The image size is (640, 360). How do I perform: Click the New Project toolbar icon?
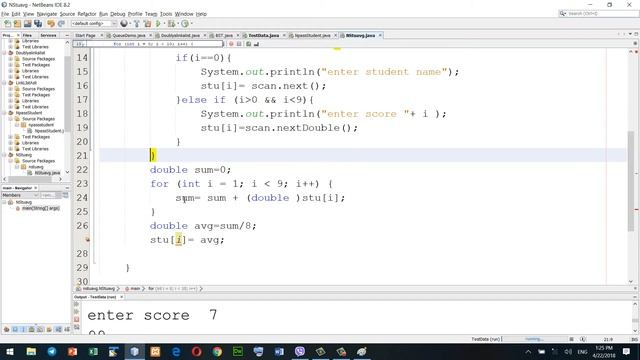click(17, 24)
